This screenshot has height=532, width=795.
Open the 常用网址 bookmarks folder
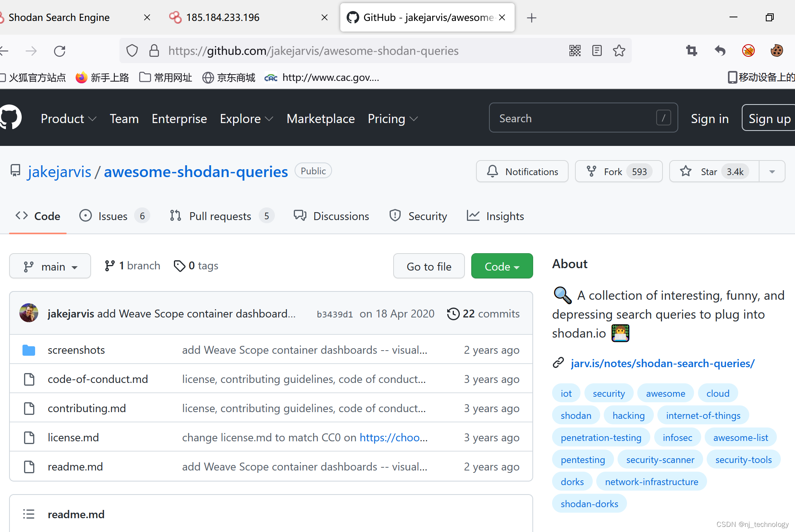click(166, 77)
